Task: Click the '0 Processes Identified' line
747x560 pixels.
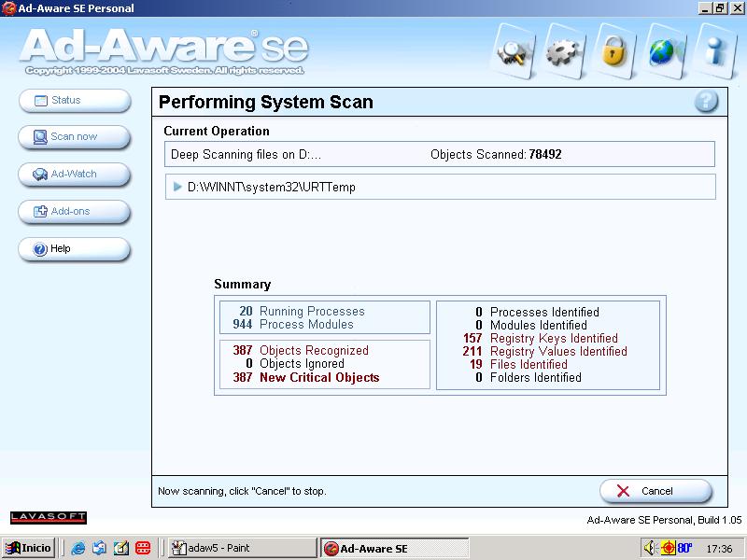Action: click(x=538, y=312)
